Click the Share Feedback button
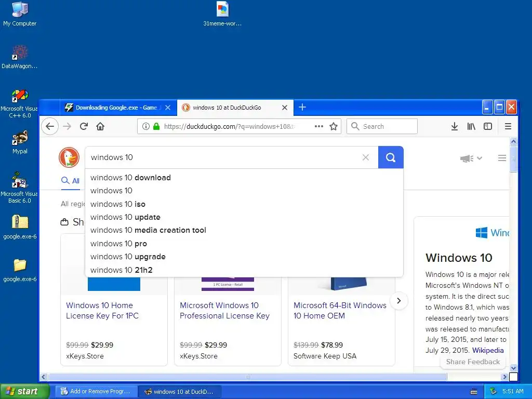Screen dimensions: 532x399 [473, 362]
